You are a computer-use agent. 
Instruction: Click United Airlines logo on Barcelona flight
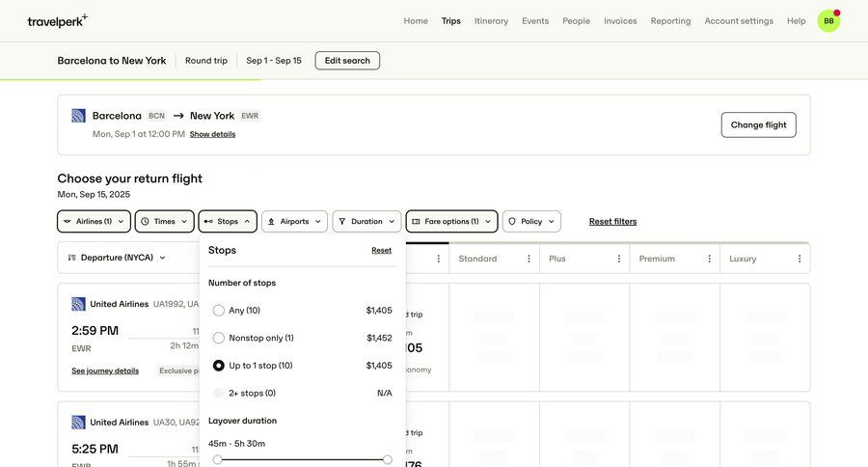pos(79,116)
